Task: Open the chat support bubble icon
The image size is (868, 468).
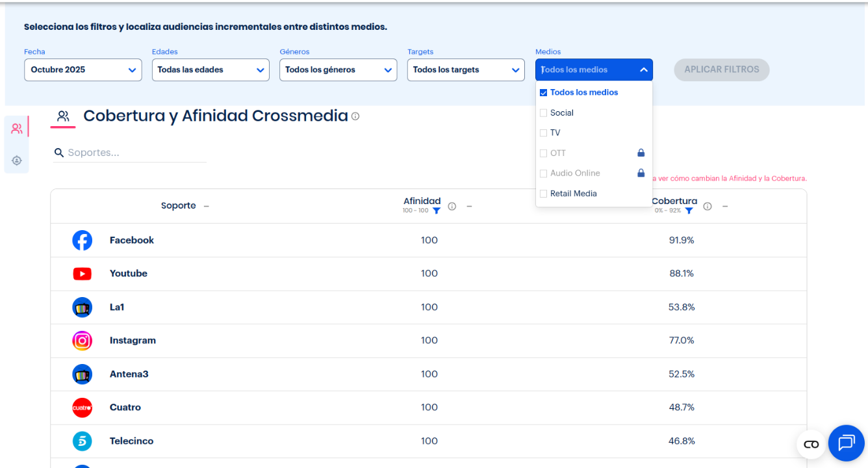Action: point(846,443)
